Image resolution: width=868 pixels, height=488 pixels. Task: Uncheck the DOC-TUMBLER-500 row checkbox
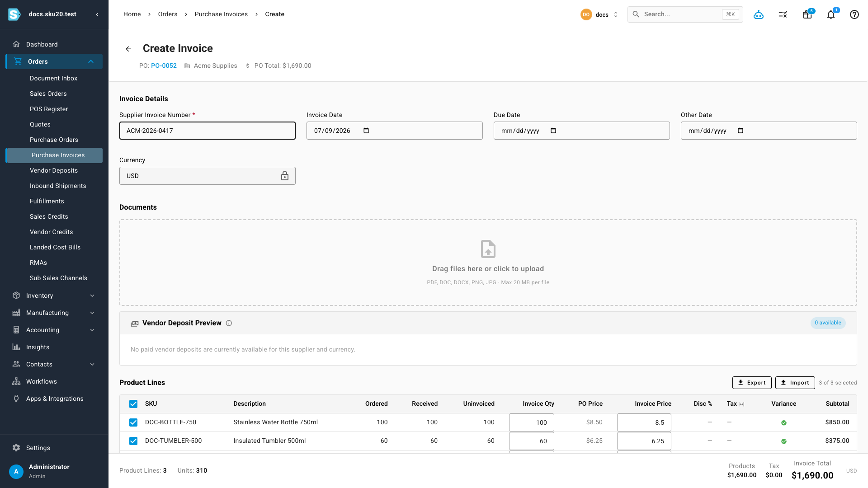point(133,441)
